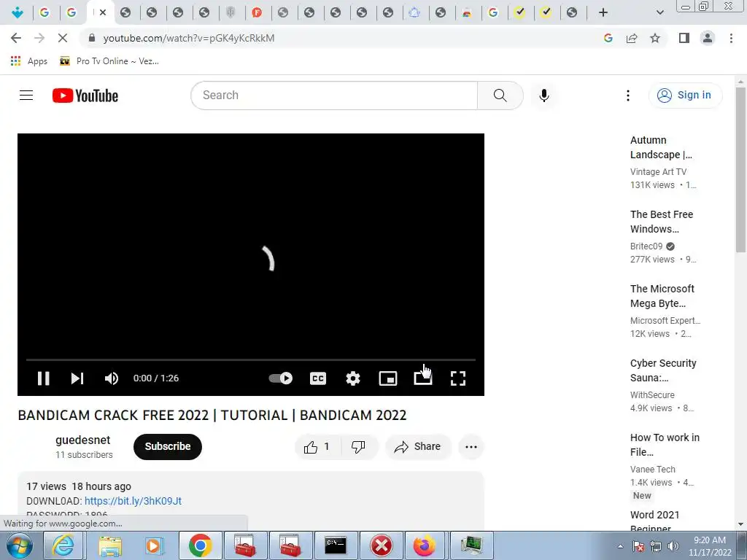Enable miniplayer mode
The height and width of the screenshot is (560, 747).
[388, 378]
